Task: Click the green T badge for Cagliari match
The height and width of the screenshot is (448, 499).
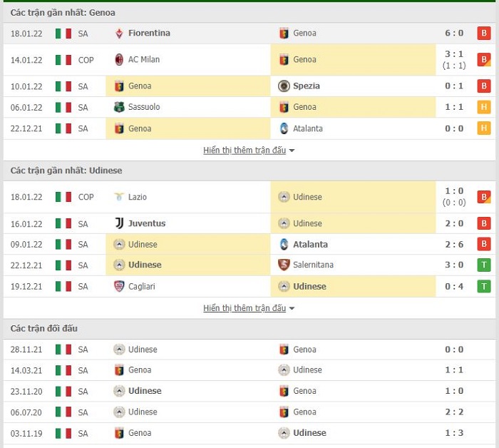Action: click(484, 286)
